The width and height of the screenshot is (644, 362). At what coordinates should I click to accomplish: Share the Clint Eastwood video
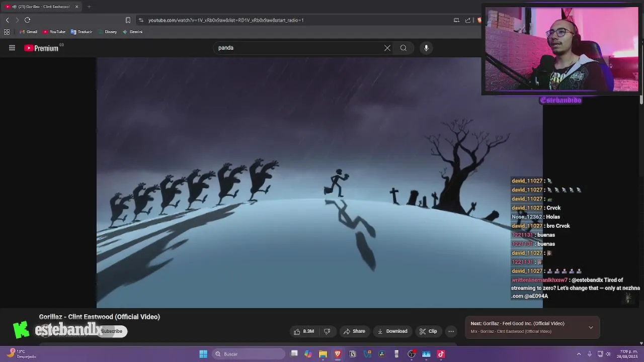[354, 331]
